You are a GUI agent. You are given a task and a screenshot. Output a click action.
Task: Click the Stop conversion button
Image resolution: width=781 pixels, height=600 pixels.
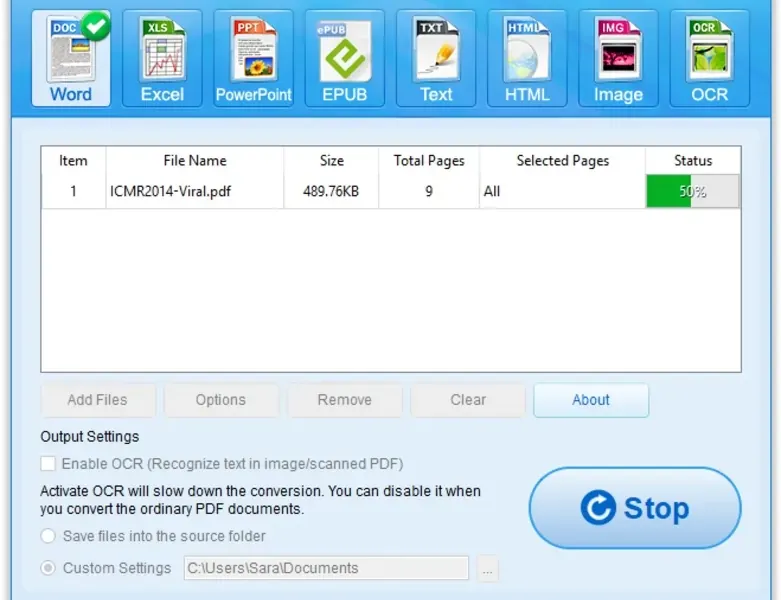635,508
